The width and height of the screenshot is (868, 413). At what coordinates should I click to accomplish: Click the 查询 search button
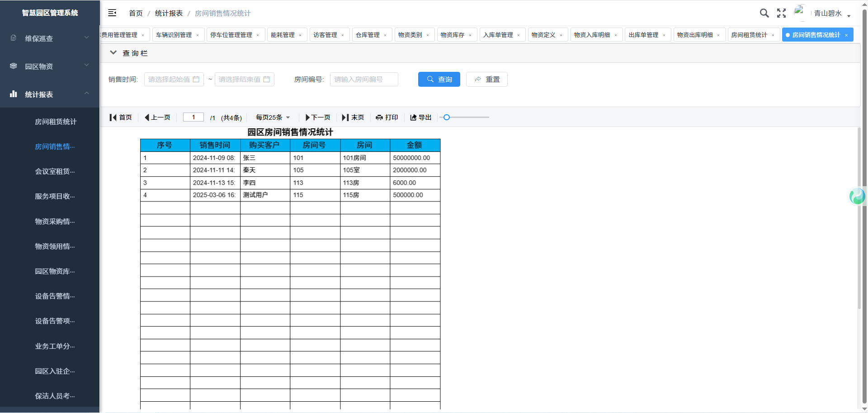tap(439, 80)
